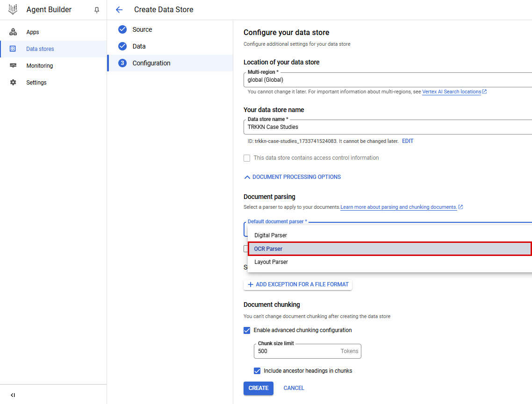Pin the Agent Builder navigation
This screenshot has width=532, height=404.
pyautogui.click(x=97, y=9)
